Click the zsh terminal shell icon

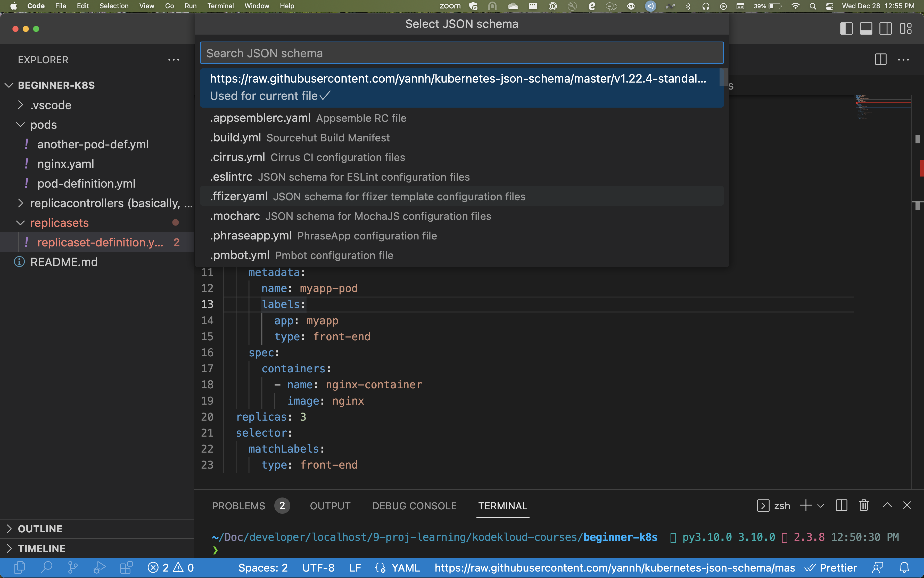coord(763,505)
